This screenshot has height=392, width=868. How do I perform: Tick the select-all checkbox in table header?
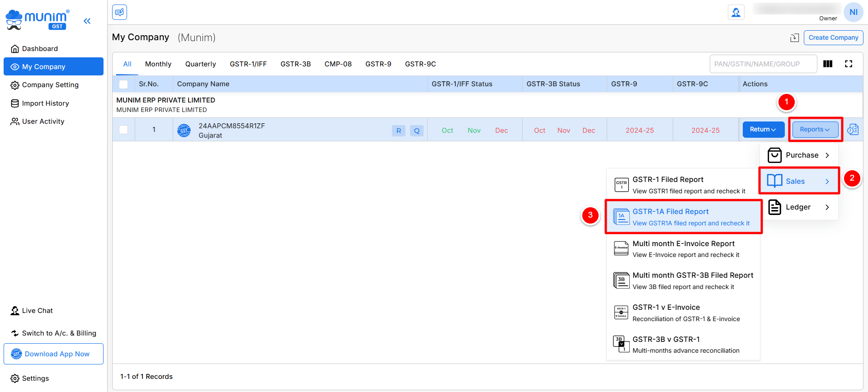coord(123,84)
